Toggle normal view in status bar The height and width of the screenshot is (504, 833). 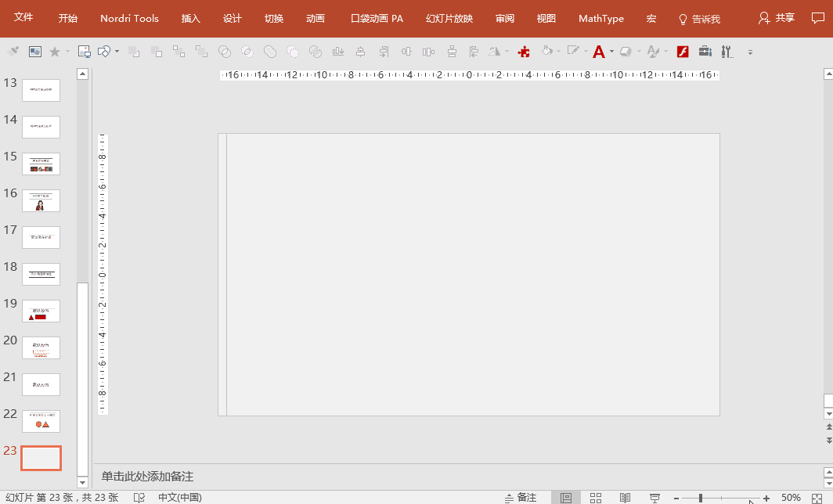coord(565,498)
